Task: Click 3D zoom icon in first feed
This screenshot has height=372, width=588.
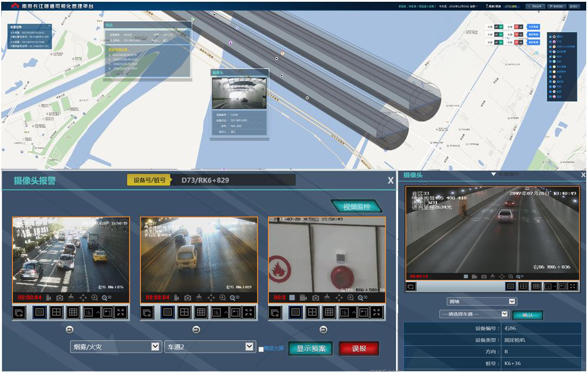Action: pyautogui.click(x=107, y=298)
